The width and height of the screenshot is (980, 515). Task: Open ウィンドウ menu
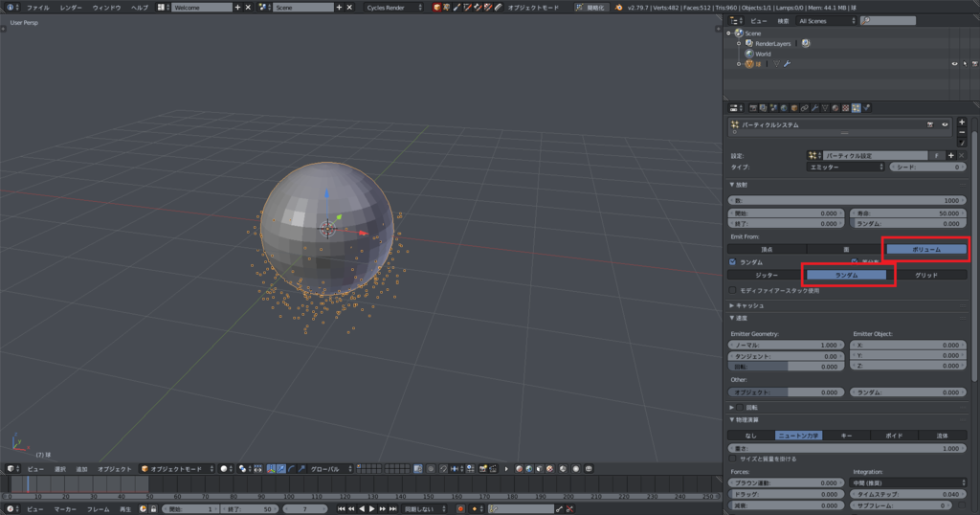[x=106, y=8]
